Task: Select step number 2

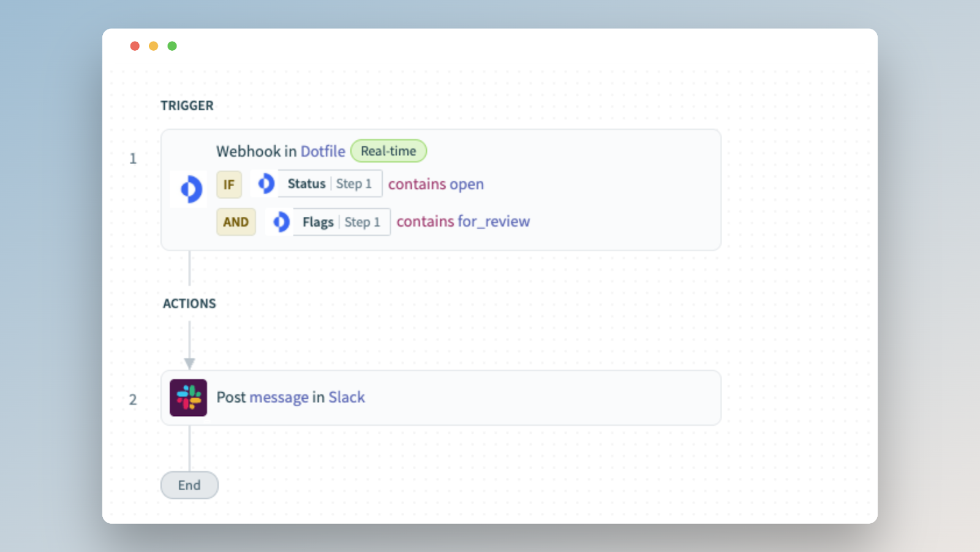Action: point(133,399)
